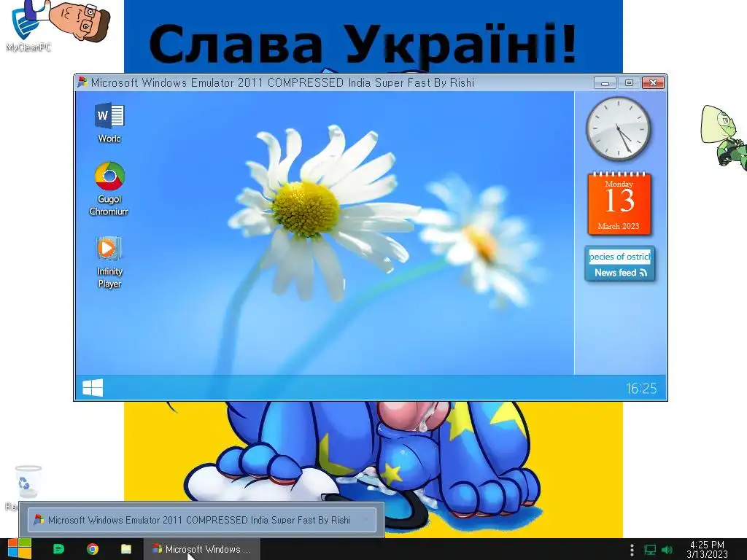This screenshot has height=560, width=747.
Task: Open the green chat app in taskbar
Action: click(x=58, y=549)
